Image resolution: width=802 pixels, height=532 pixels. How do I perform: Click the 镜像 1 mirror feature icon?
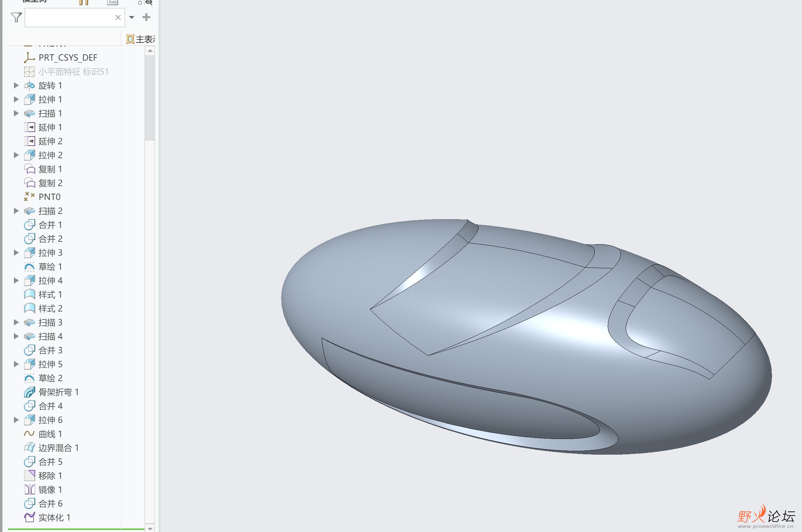(x=30, y=489)
